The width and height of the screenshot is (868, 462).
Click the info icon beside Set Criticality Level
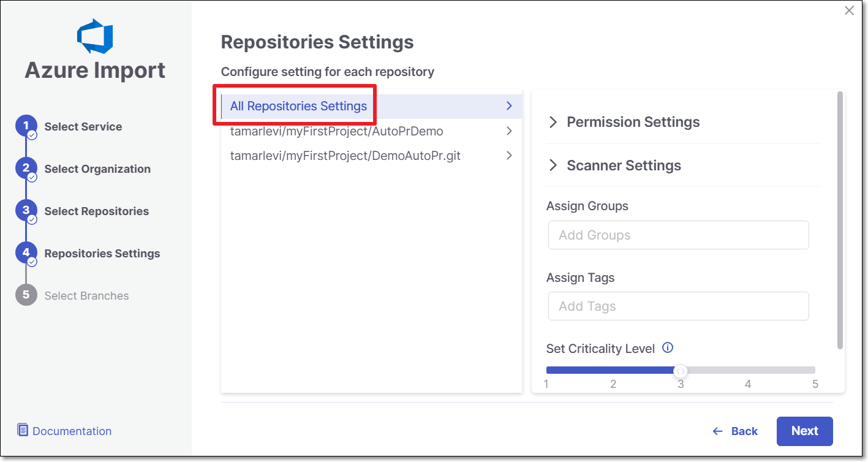[x=668, y=348]
